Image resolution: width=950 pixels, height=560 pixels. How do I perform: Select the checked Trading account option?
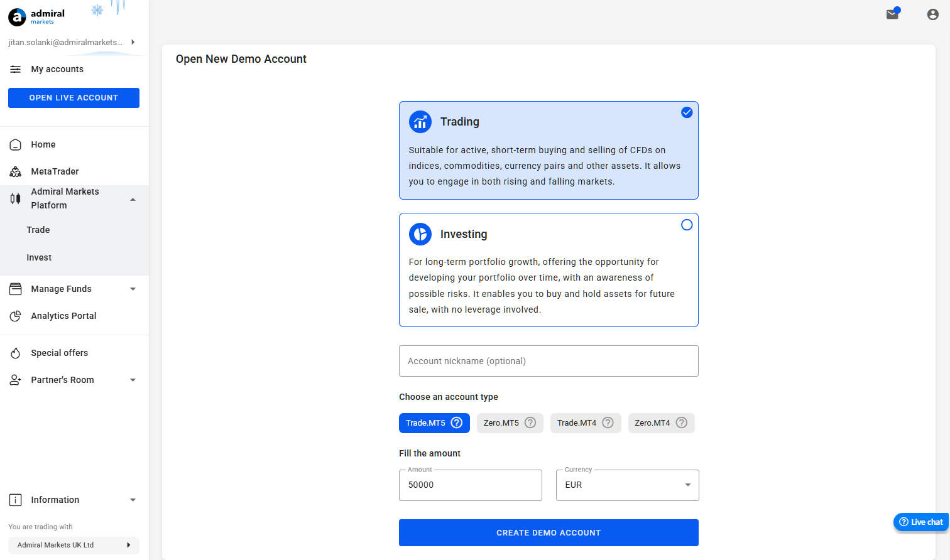tap(549, 151)
